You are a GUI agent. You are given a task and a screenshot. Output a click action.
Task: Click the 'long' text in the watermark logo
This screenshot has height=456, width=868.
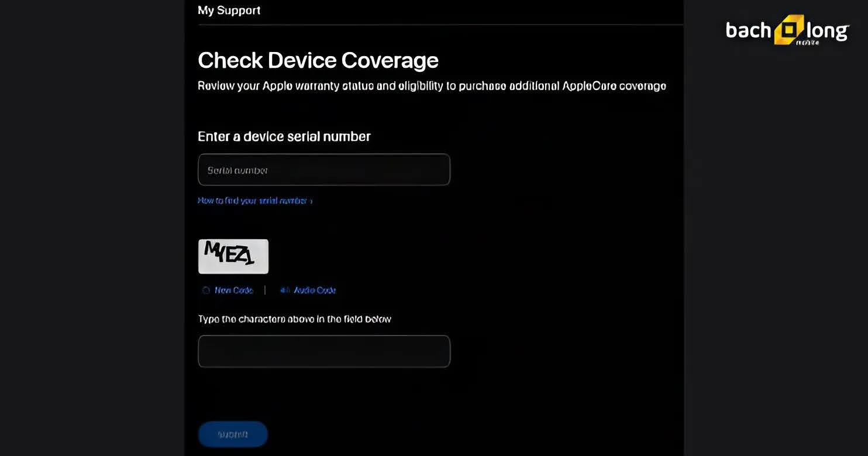pos(826,31)
